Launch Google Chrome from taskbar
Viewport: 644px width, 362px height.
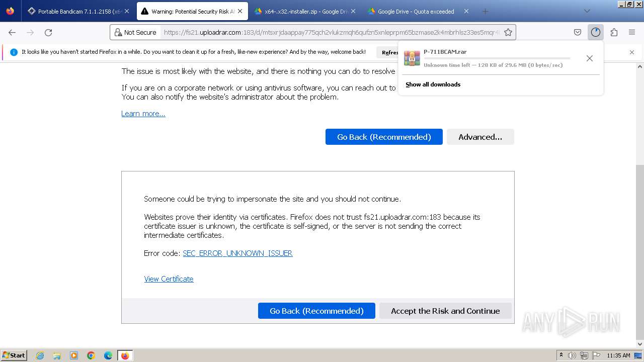tap(91, 355)
